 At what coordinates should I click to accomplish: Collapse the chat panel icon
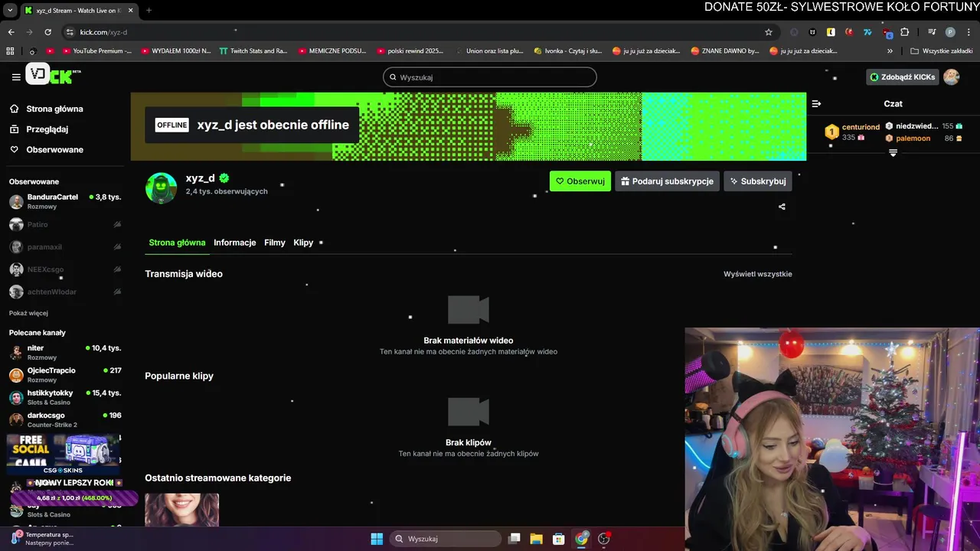pyautogui.click(x=816, y=103)
